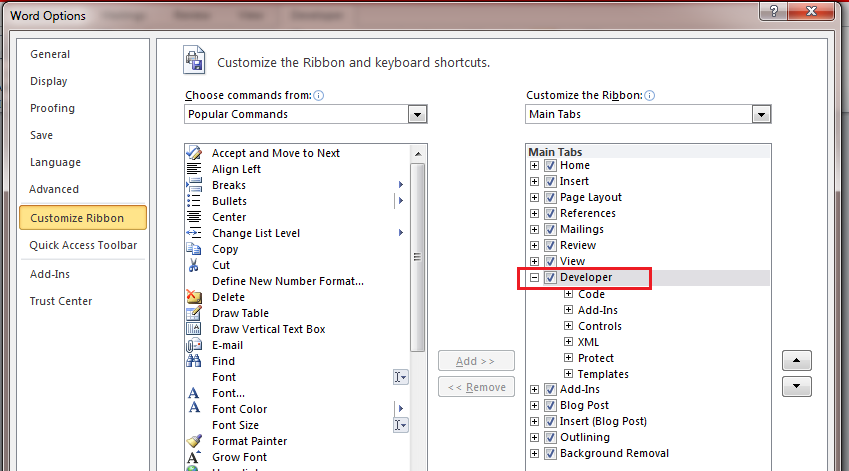849x471 pixels.
Task: Click the Breaks command icon
Action: point(194,185)
